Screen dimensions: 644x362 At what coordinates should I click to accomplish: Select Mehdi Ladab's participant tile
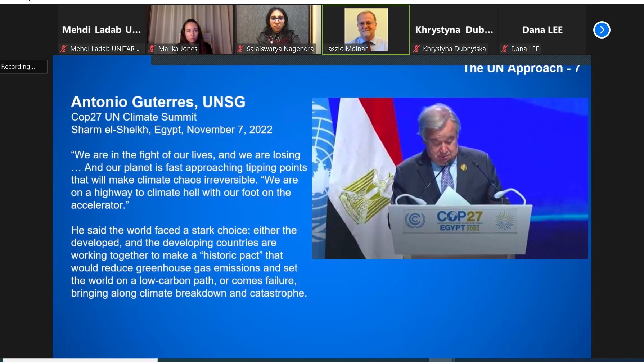[101, 30]
